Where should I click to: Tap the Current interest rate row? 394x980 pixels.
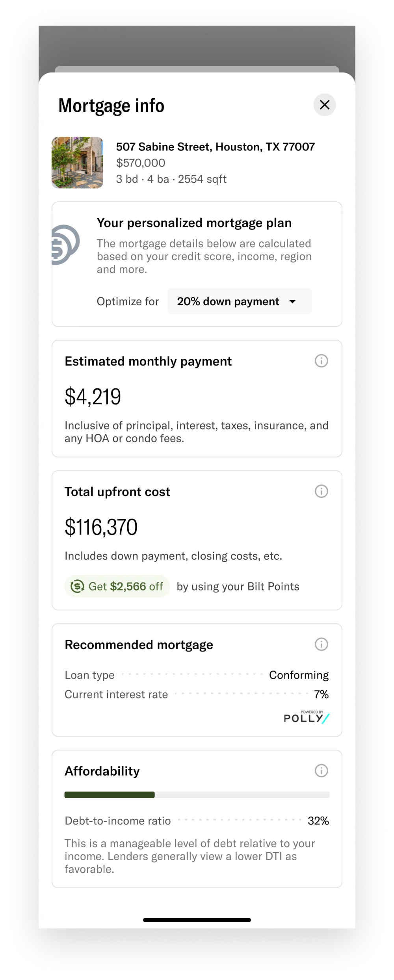coord(197,694)
